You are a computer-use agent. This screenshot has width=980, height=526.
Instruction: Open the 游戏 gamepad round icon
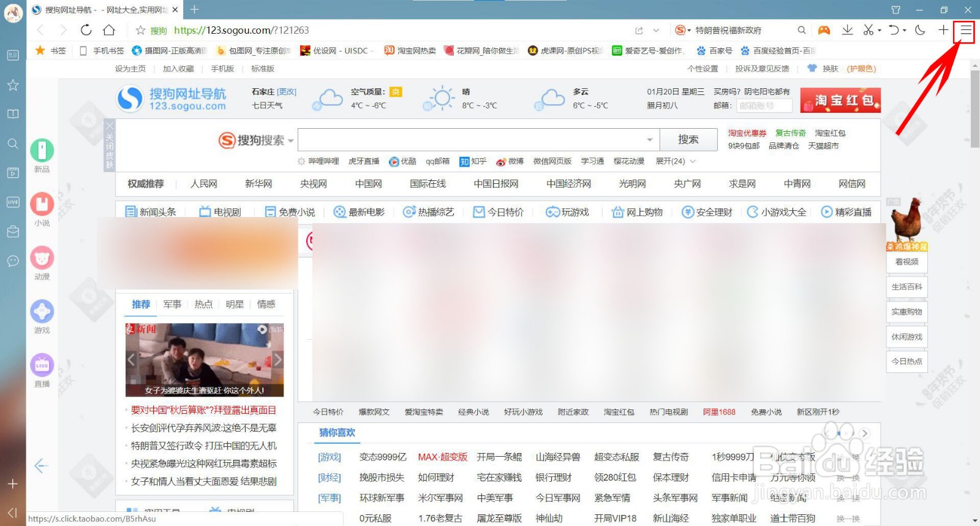click(x=42, y=311)
